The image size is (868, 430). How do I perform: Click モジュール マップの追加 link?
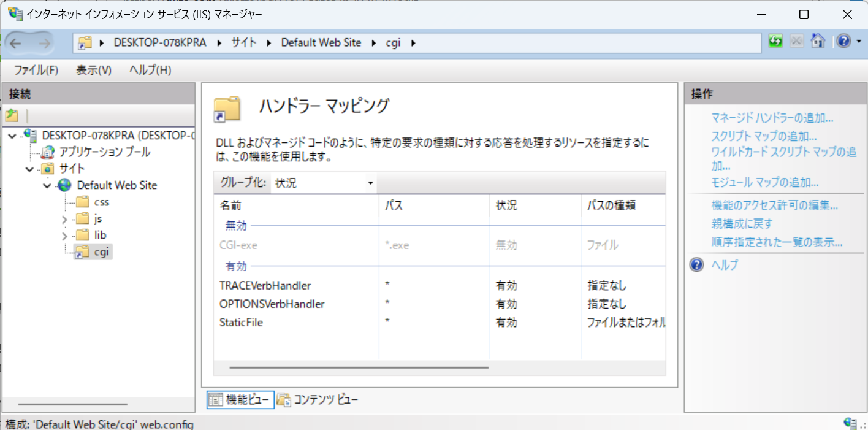click(x=765, y=182)
